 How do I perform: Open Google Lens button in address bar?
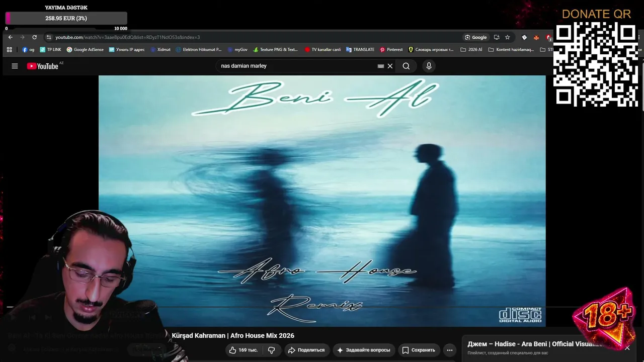point(476,37)
